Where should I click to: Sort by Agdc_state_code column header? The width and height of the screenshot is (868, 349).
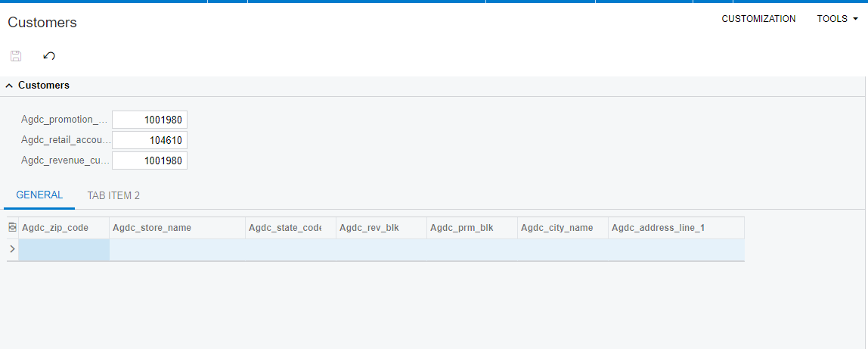coord(290,228)
